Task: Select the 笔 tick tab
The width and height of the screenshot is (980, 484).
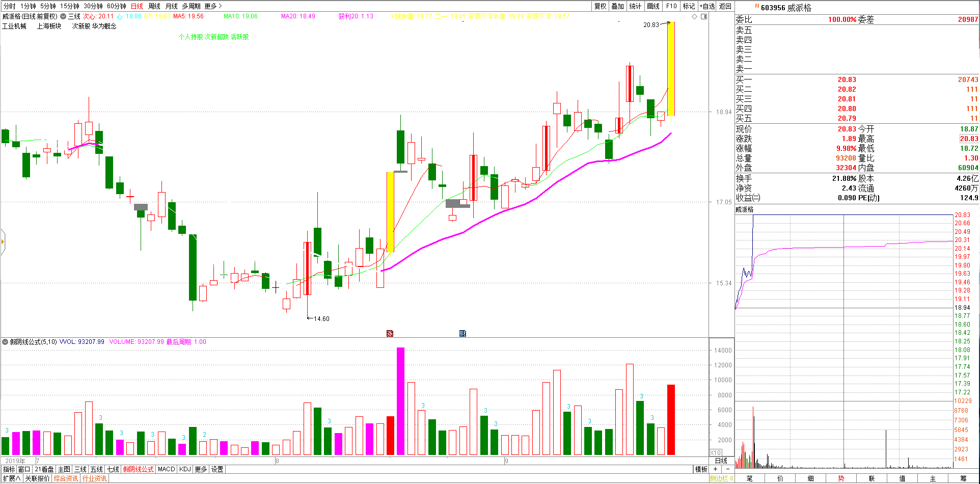Action: tap(750, 478)
